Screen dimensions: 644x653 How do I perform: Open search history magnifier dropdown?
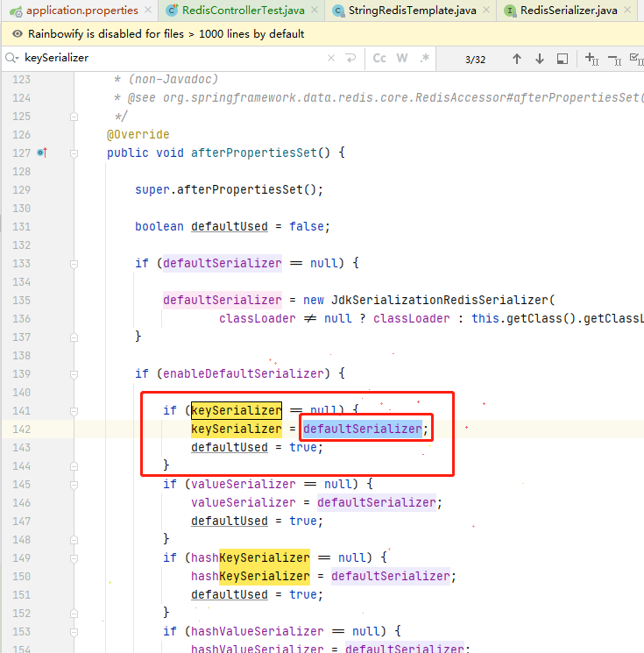(x=11, y=59)
